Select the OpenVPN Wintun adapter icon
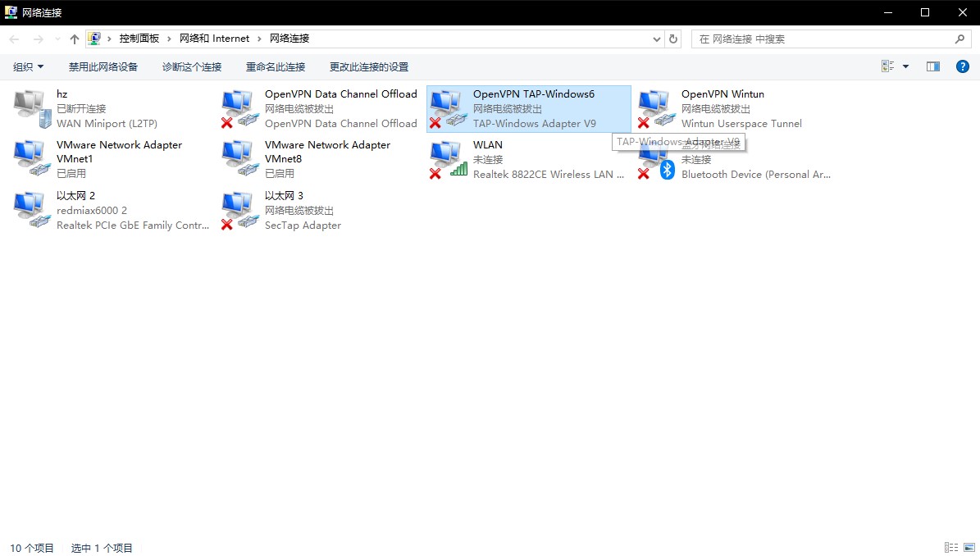This screenshot has height=556, width=980. pos(657,109)
